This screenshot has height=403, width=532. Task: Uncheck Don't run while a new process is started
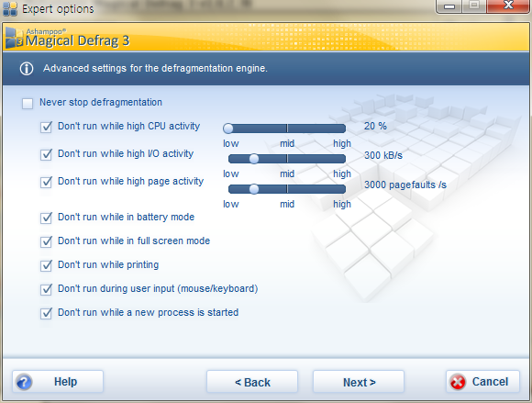pyautogui.click(x=46, y=313)
